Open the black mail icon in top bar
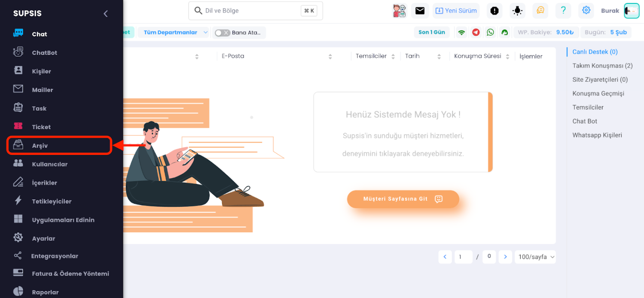 [x=420, y=11]
